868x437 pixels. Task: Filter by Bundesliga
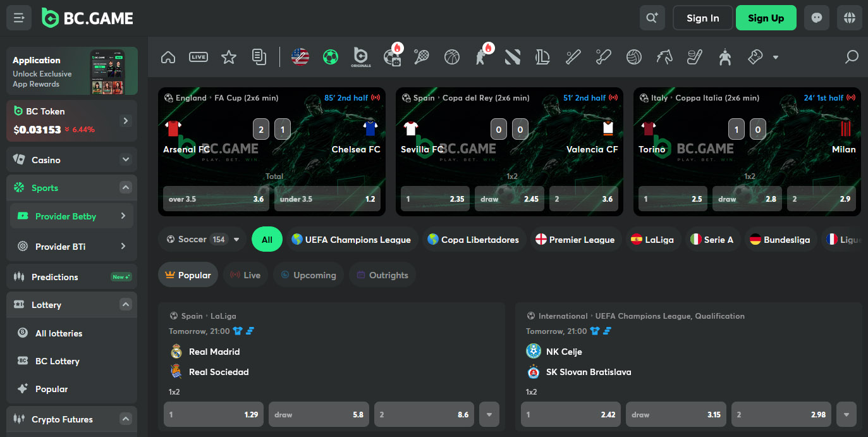[781, 240]
